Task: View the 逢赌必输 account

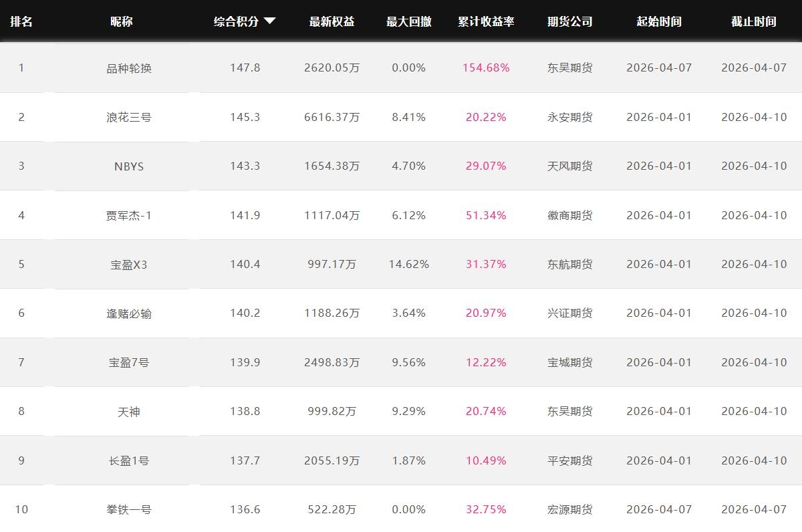Action: 129,313
